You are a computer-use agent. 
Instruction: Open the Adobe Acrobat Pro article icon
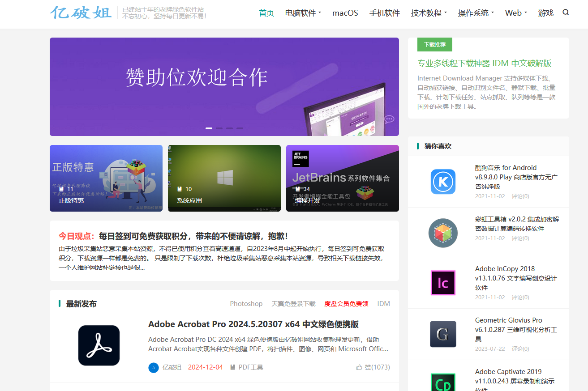[99, 345]
